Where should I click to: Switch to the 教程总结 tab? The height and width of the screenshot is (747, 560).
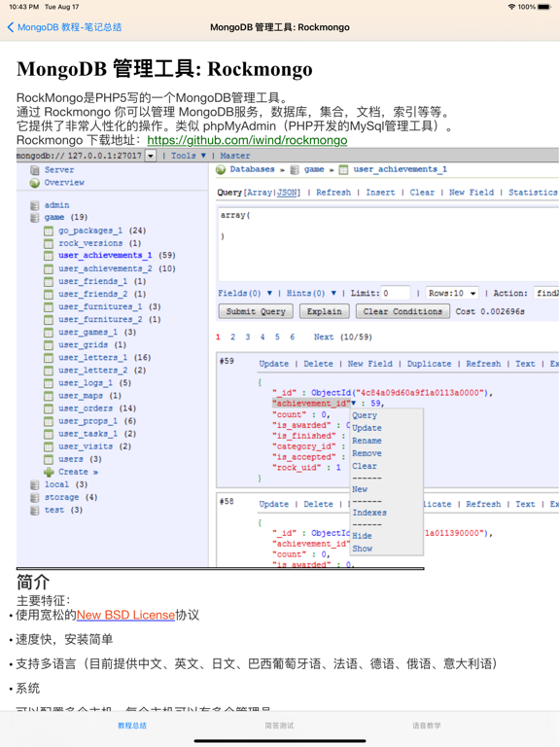[x=132, y=726]
